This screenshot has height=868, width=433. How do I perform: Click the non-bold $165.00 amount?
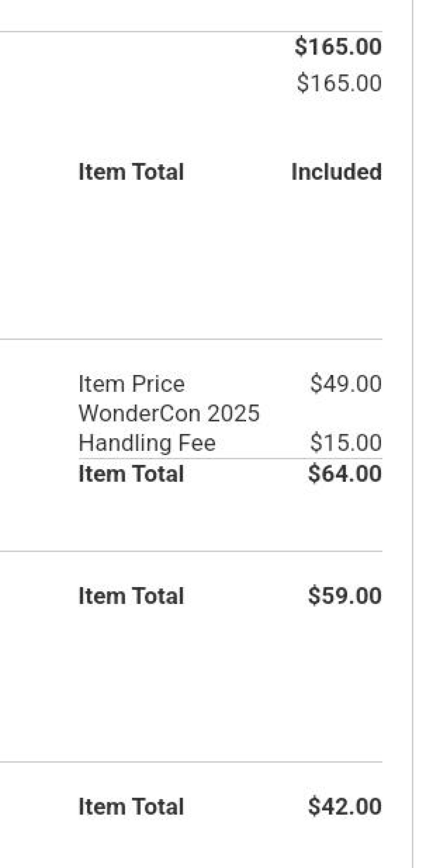[339, 83]
